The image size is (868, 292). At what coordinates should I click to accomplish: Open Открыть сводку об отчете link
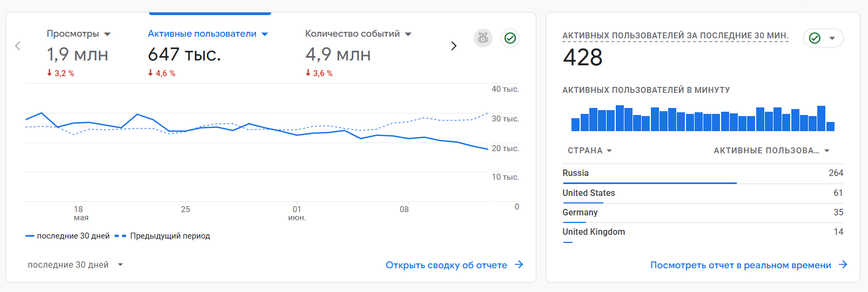point(446,265)
